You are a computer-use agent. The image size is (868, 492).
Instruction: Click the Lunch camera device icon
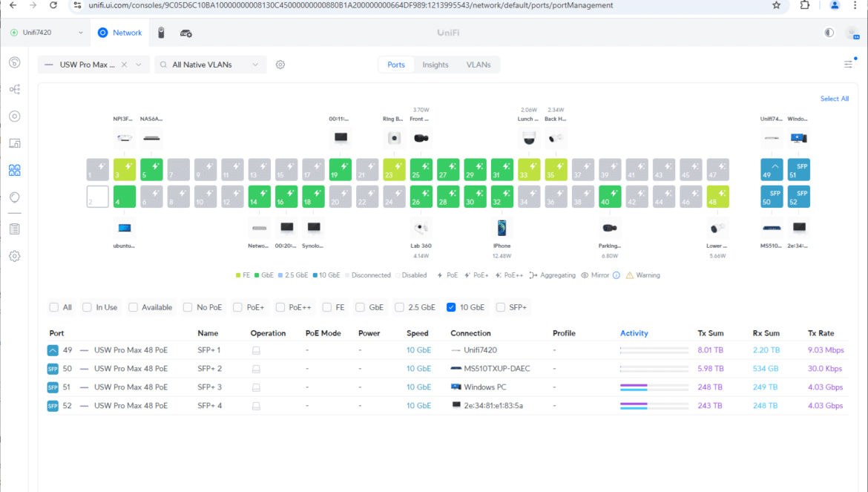[x=529, y=138]
